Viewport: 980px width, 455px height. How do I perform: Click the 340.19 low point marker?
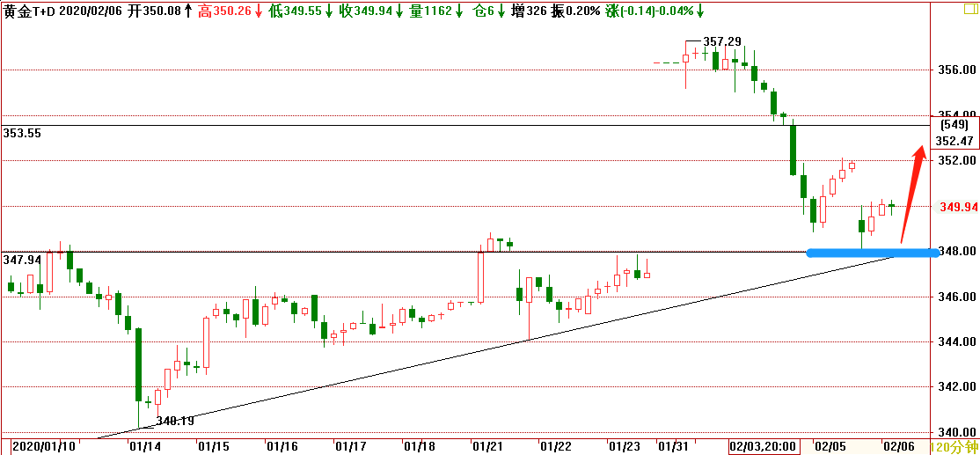[x=175, y=422]
